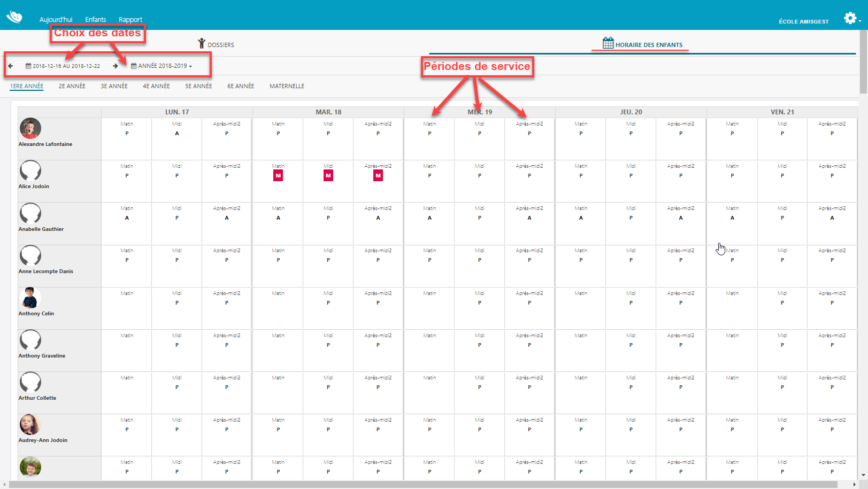
Task: Select the Maternelle tab
Action: 287,86
